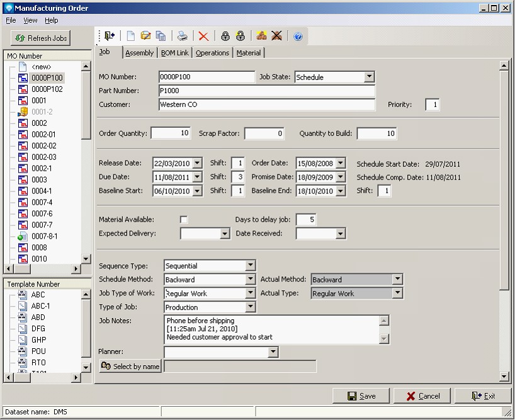
Task: Expand the Job State dropdown
Action: click(x=369, y=77)
